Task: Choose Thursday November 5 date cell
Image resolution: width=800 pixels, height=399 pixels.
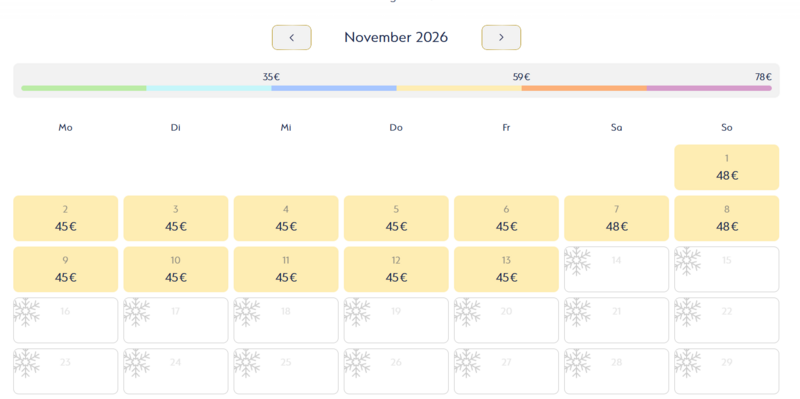Action: click(396, 218)
